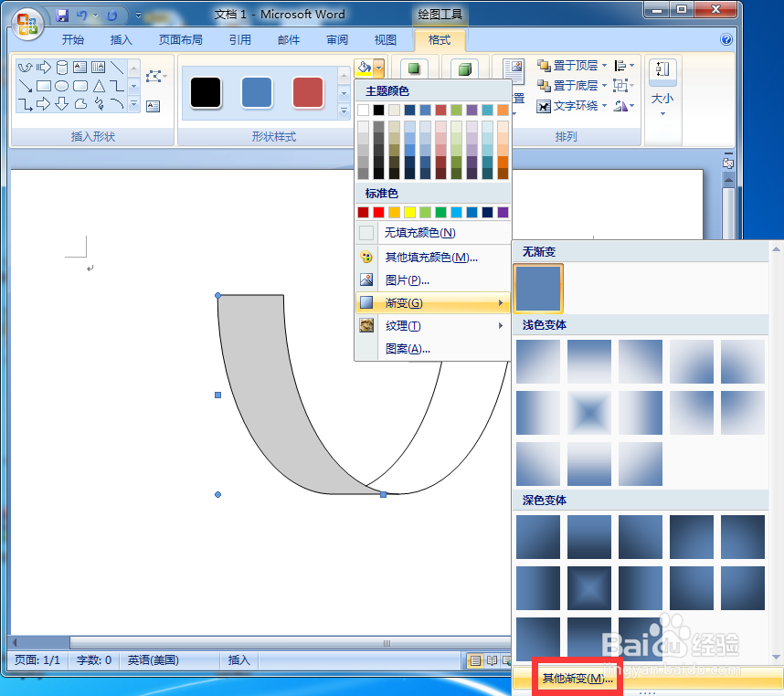This screenshot has width=784, height=696.
Task: Select the scribble shape tool
Action: pos(99,104)
